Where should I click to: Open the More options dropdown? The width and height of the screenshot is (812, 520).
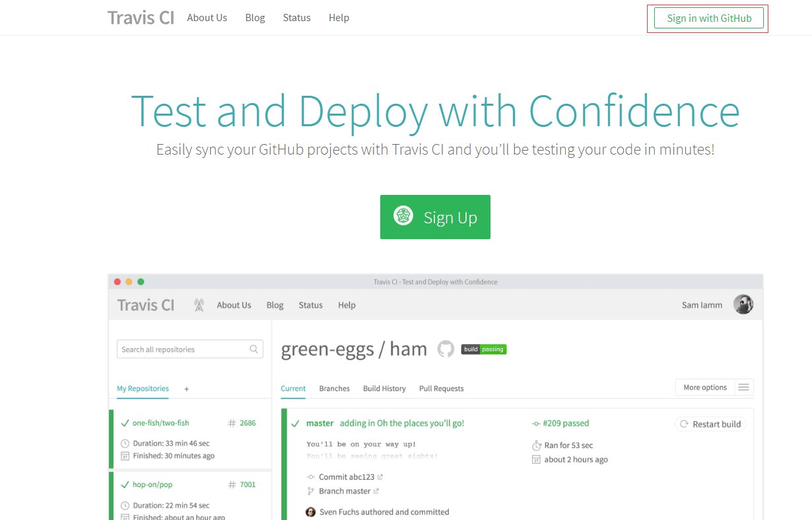[x=705, y=387]
